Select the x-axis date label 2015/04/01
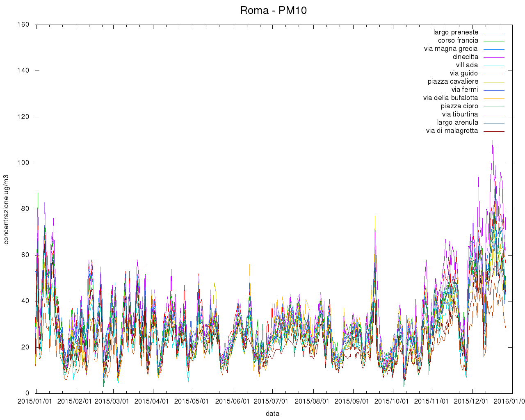The image size is (525, 420). tap(152, 401)
